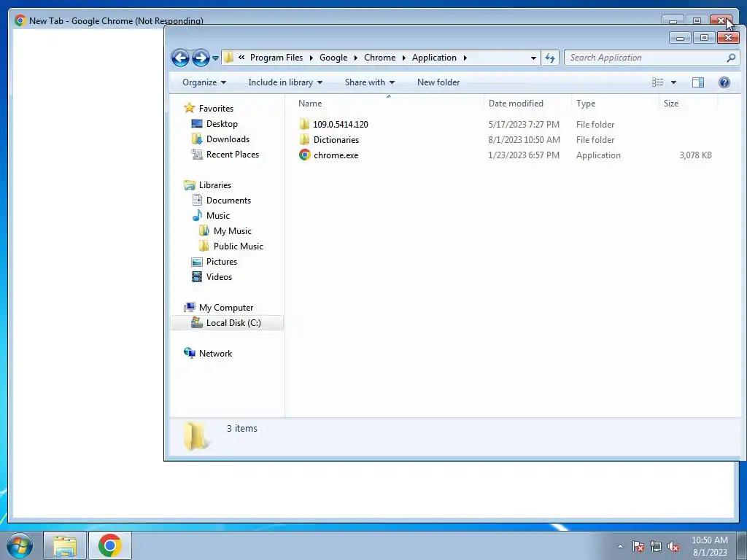Click the change view icon
Viewport: 747px width, 560px height.
tap(657, 82)
